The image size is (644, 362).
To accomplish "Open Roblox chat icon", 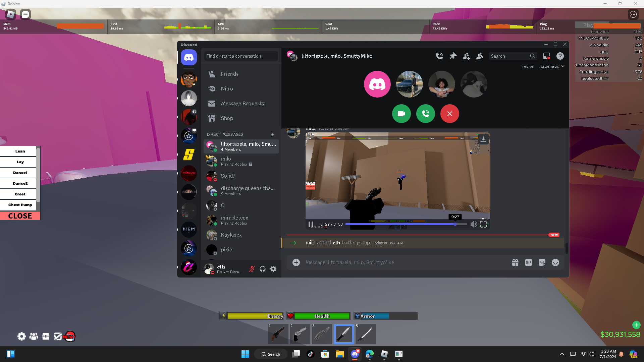I will pyautogui.click(x=25, y=14).
